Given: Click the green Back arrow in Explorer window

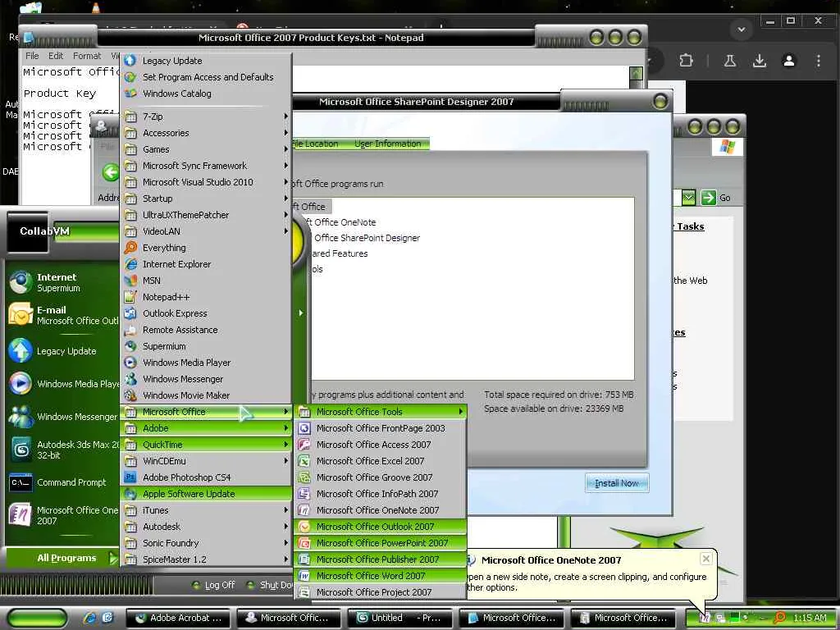Looking at the screenshot, I should [x=111, y=172].
